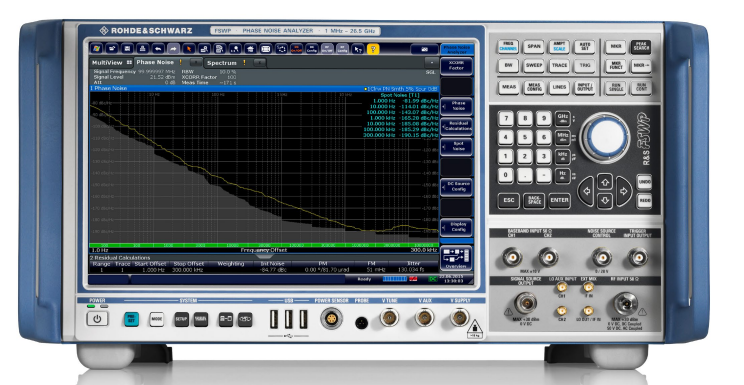Toggle the power button on front panel
This screenshot has width=744, height=385.
coord(97,319)
